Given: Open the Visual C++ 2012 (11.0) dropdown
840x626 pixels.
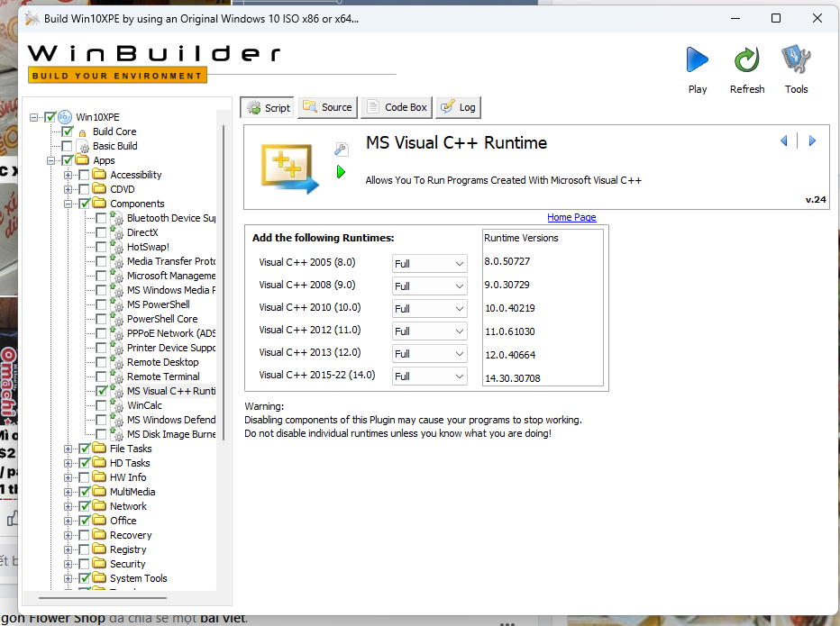Looking at the screenshot, I should click(x=430, y=331).
